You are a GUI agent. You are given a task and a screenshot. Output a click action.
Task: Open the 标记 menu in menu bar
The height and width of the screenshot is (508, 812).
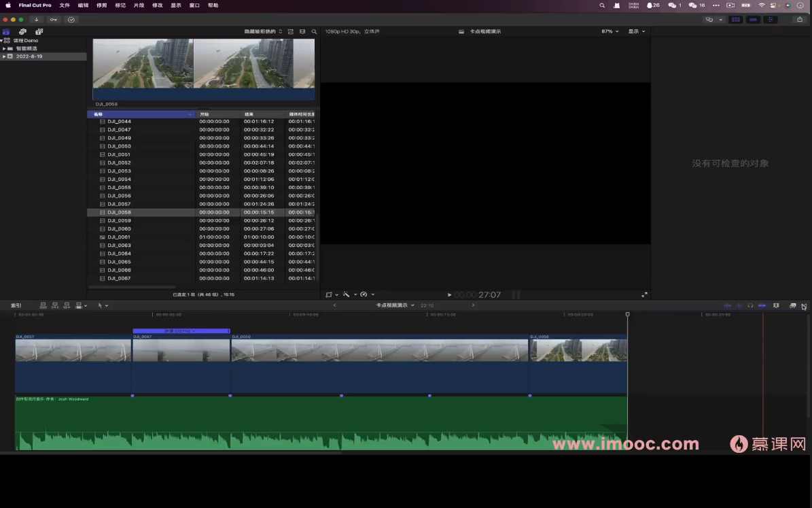coord(120,5)
